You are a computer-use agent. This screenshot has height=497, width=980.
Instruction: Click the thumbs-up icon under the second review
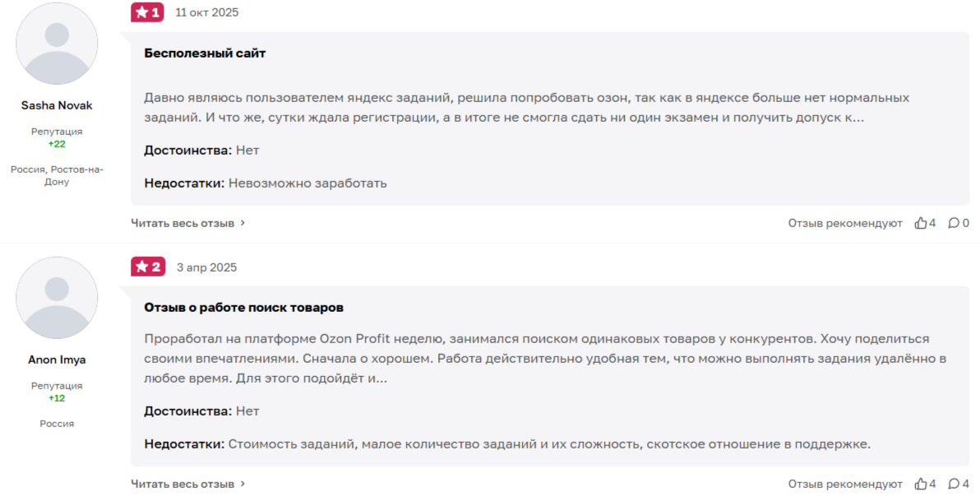coord(921,484)
